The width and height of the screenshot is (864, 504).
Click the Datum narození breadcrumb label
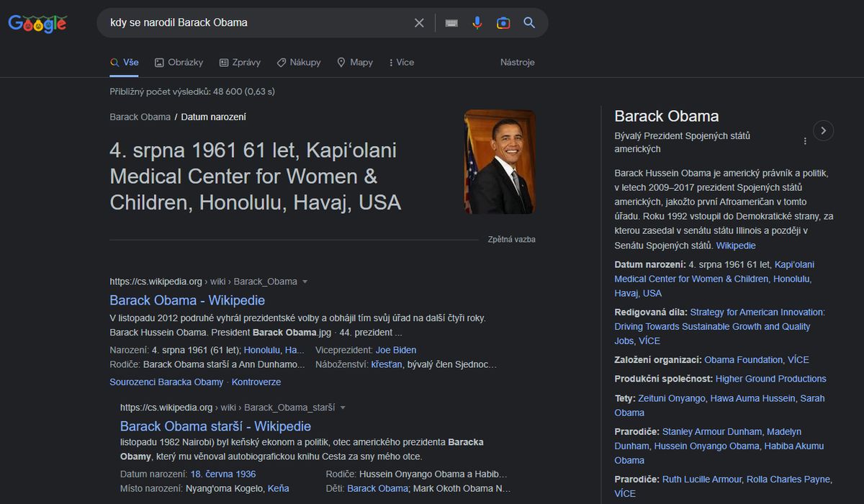[213, 117]
